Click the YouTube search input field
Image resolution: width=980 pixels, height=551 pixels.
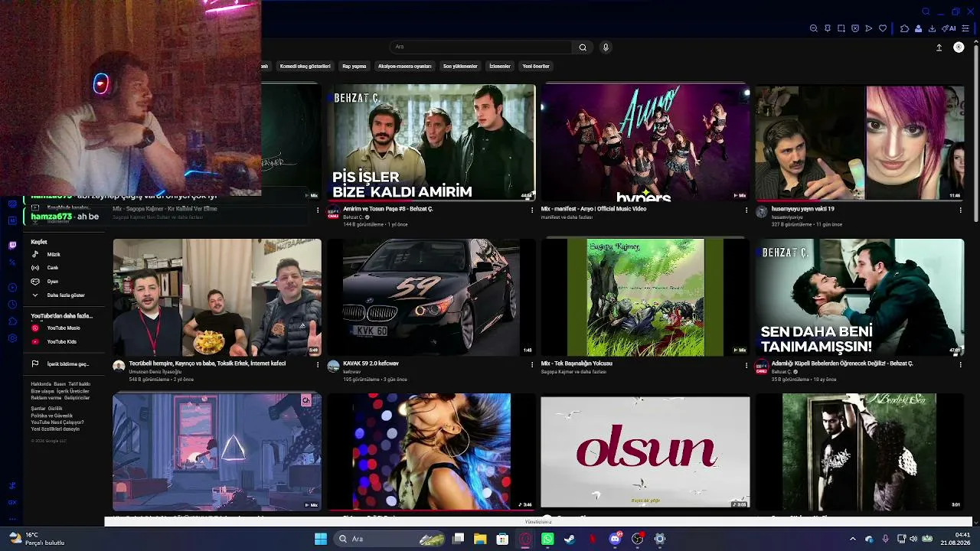(x=481, y=47)
